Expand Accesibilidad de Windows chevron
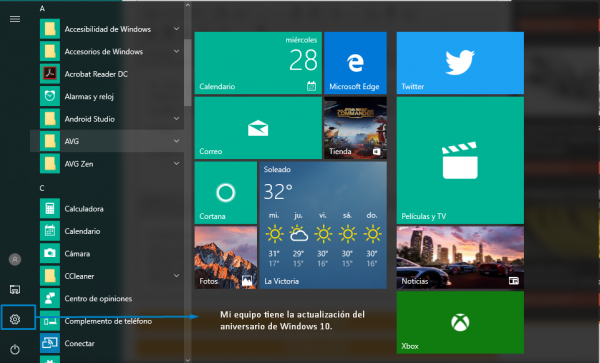 point(176,29)
